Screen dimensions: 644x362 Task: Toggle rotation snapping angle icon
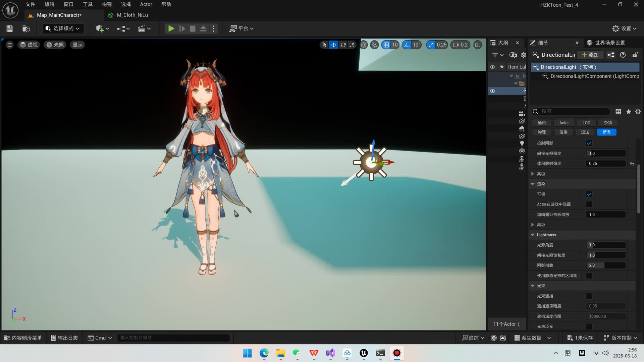(407, 45)
